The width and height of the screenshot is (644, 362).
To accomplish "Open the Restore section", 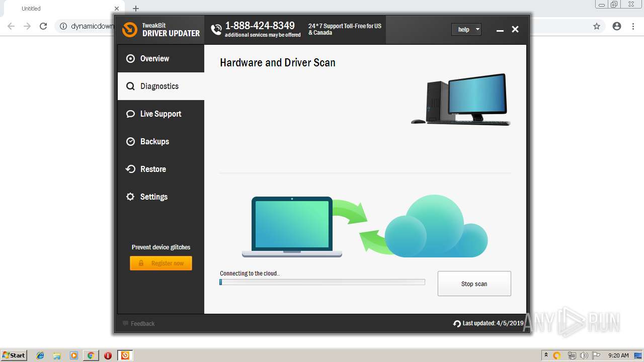I will coord(161,169).
